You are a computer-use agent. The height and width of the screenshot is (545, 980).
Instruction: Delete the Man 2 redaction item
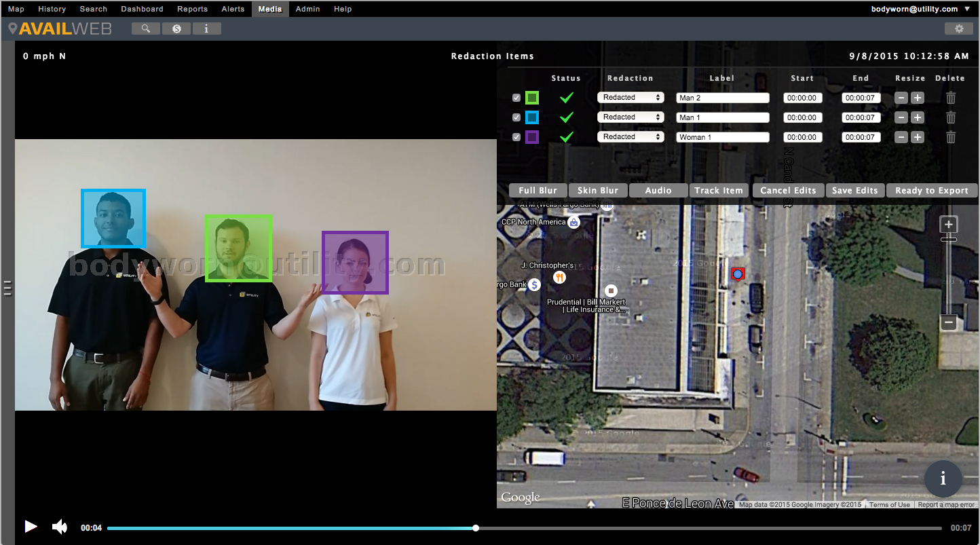pyautogui.click(x=951, y=98)
